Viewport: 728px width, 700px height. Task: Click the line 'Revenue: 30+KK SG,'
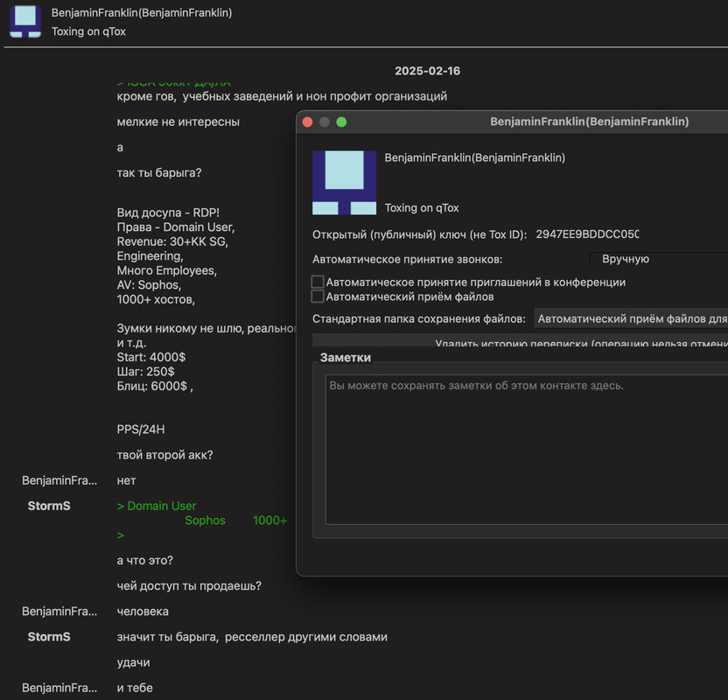coord(172,241)
